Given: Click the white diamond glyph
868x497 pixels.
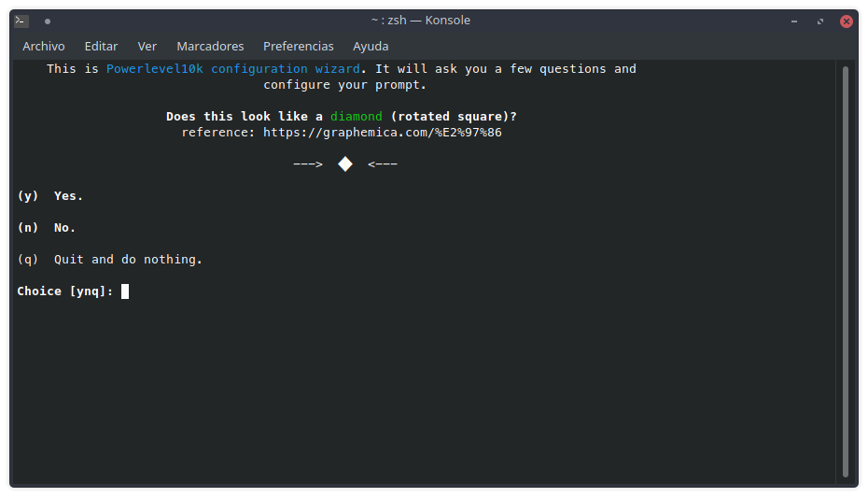Looking at the screenshot, I should 345,164.
